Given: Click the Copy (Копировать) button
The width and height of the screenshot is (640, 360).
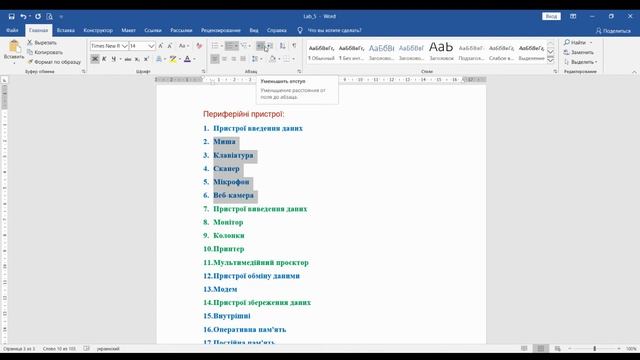Looking at the screenshot, I should 44,52.
